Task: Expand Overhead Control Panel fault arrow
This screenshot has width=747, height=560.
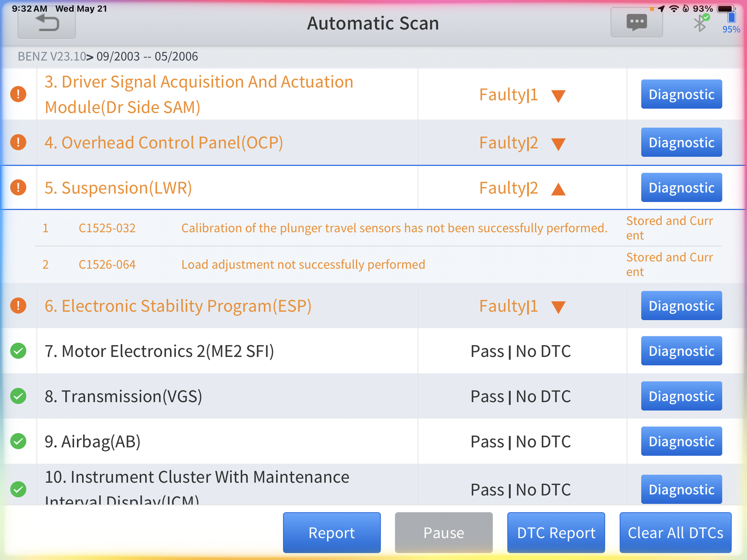Action: 558,144
